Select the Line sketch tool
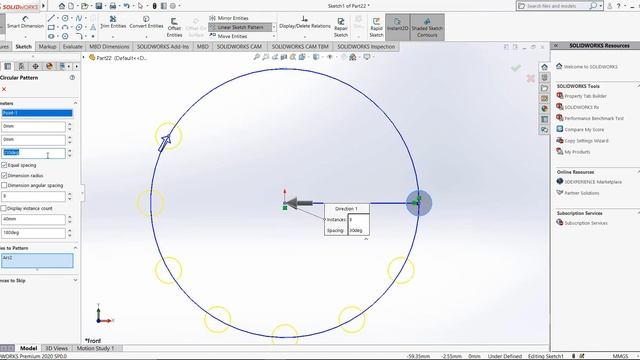 (51, 18)
